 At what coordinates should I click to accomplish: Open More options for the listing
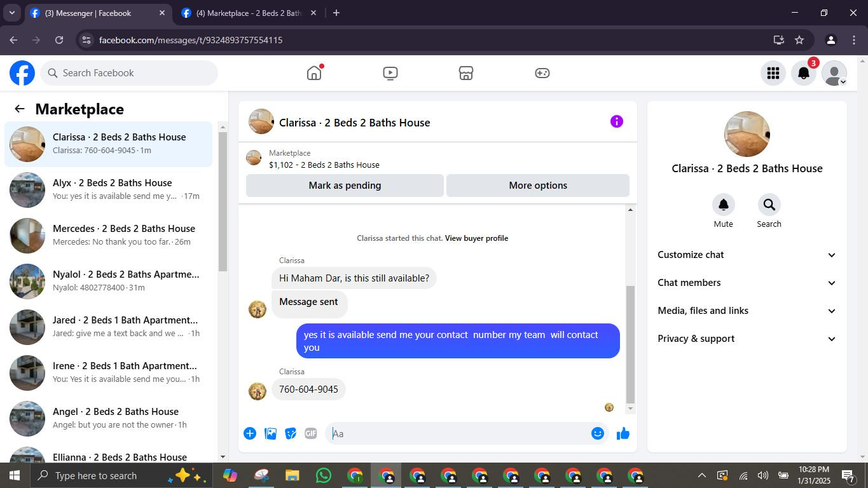click(538, 186)
